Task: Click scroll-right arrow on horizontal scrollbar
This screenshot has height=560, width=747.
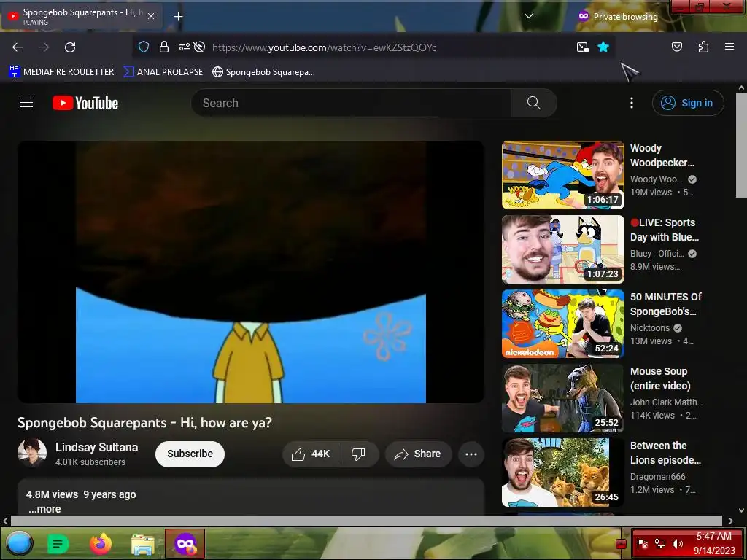Action: tap(730, 521)
